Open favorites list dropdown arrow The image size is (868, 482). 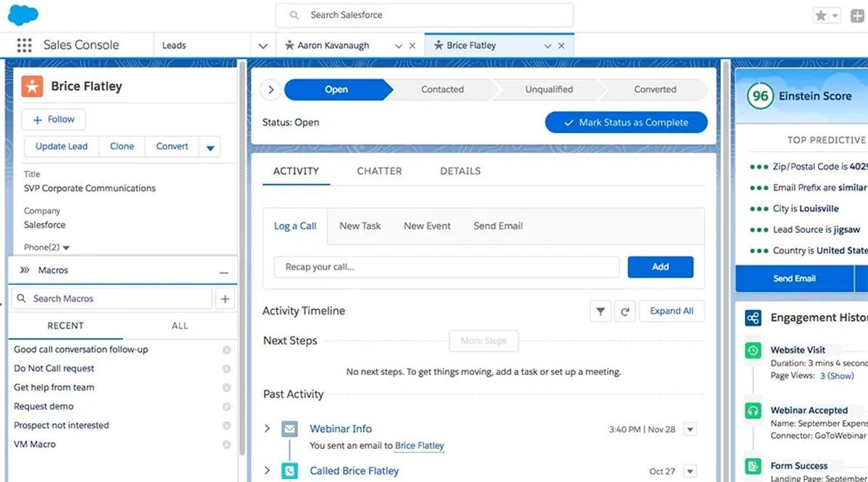(835, 15)
